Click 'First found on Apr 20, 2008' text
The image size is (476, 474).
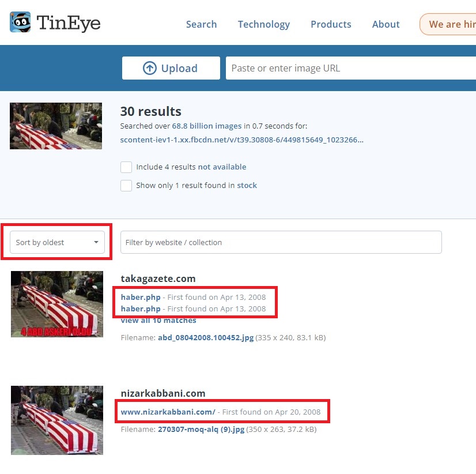271,412
